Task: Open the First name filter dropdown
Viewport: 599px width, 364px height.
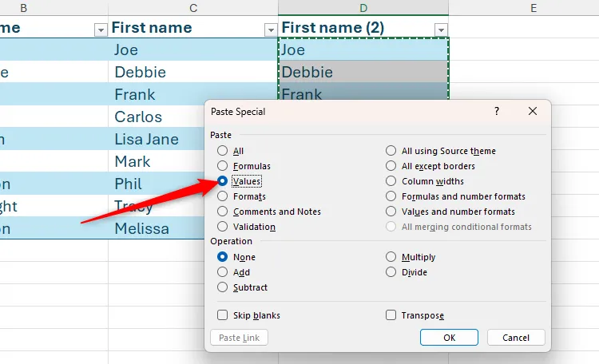Action: pyautogui.click(x=268, y=30)
